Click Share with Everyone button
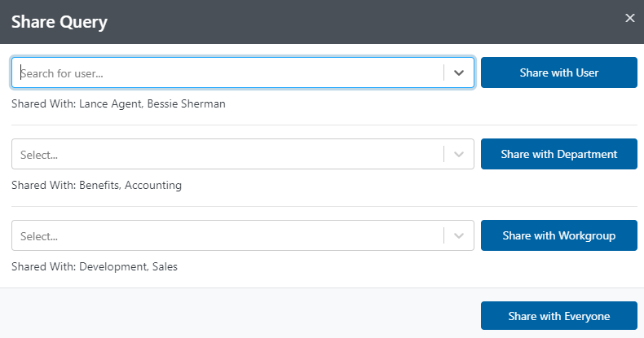644x338 pixels. point(558,316)
